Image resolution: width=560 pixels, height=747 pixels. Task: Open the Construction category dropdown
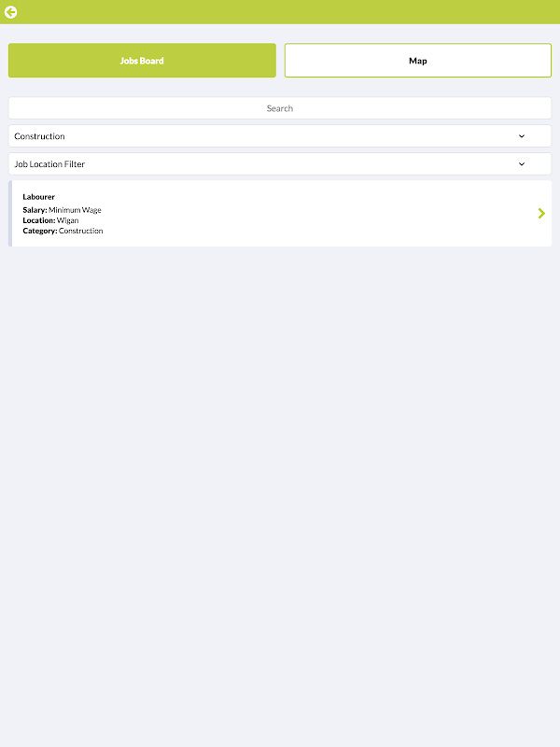click(x=261, y=136)
